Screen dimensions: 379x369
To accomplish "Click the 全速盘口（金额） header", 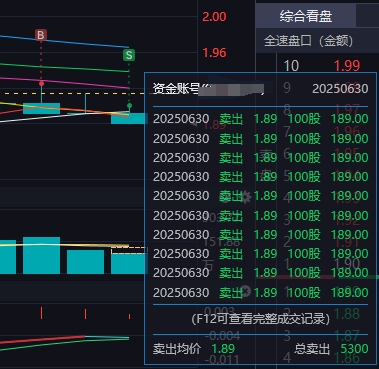I will (308, 41).
